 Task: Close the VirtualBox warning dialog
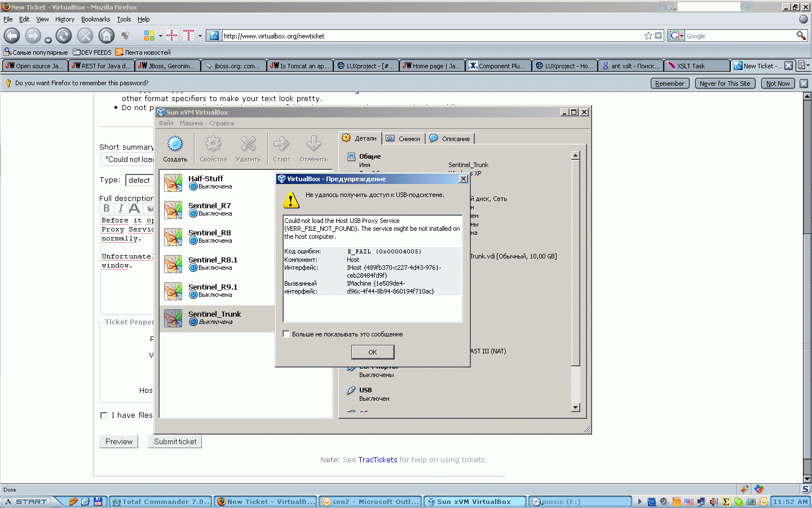463,179
